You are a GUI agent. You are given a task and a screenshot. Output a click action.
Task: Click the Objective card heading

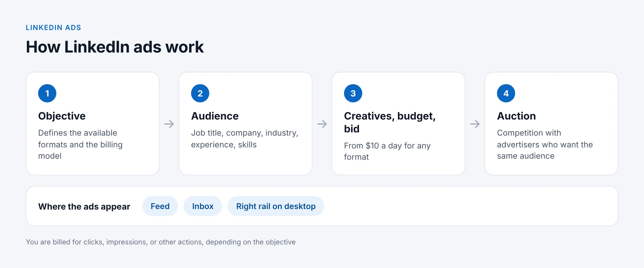[62, 116]
